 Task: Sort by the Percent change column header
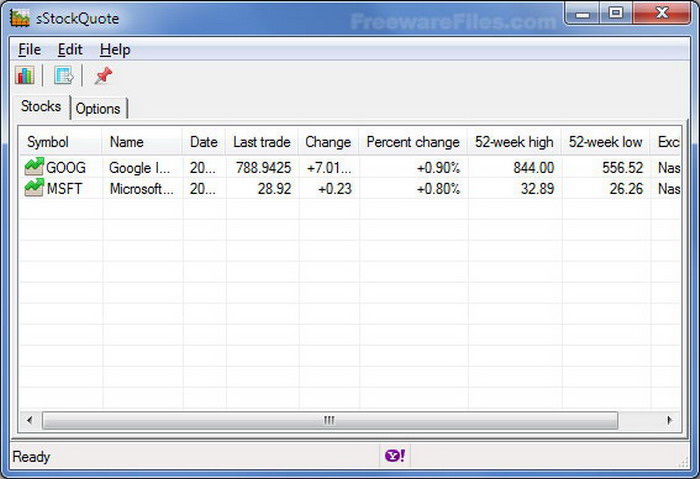tap(413, 142)
